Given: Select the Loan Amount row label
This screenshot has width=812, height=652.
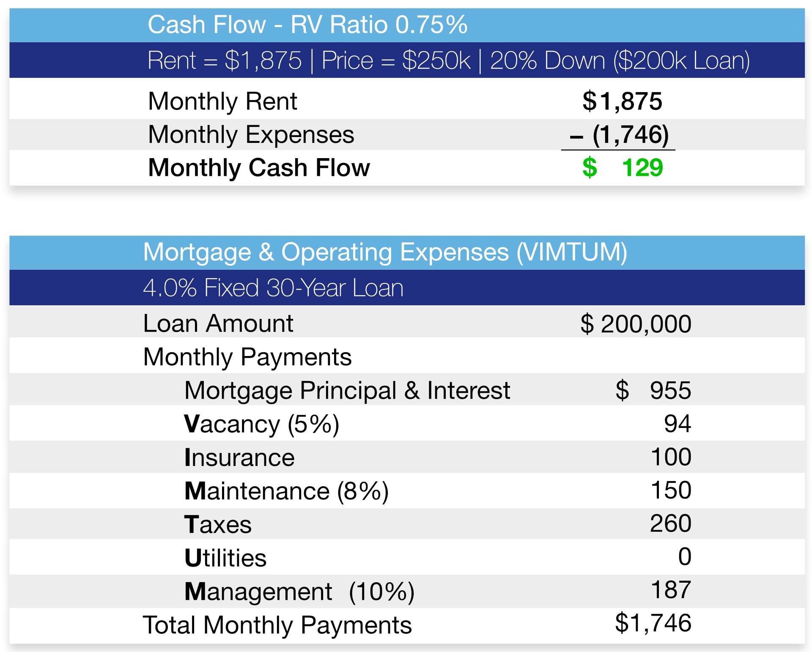Looking at the screenshot, I should click(x=218, y=324).
